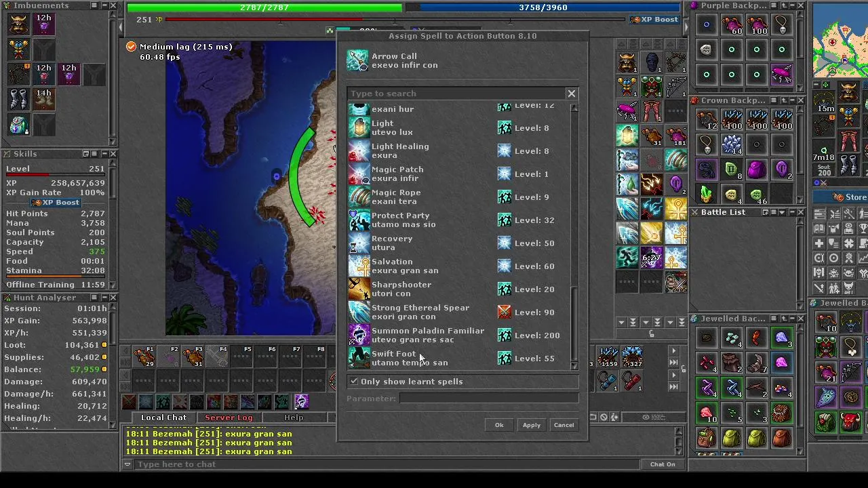Image resolution: width=868 pixels, height=488 pixels.
Task: Click the XP/h value in Hunt Analyser
Action: [90, 333]
